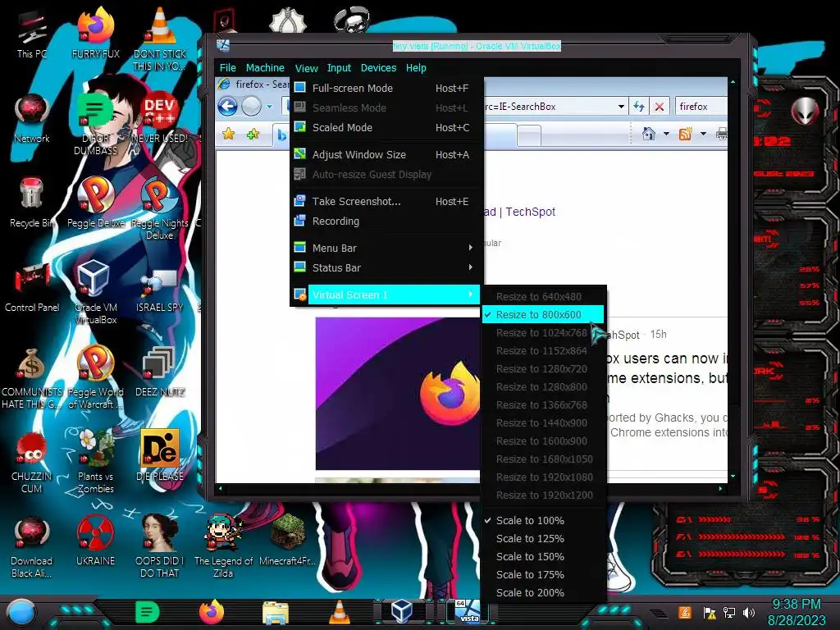Open the Recycle Bin icon
This screenshot has height=630, width=840.
click(32, 203)
